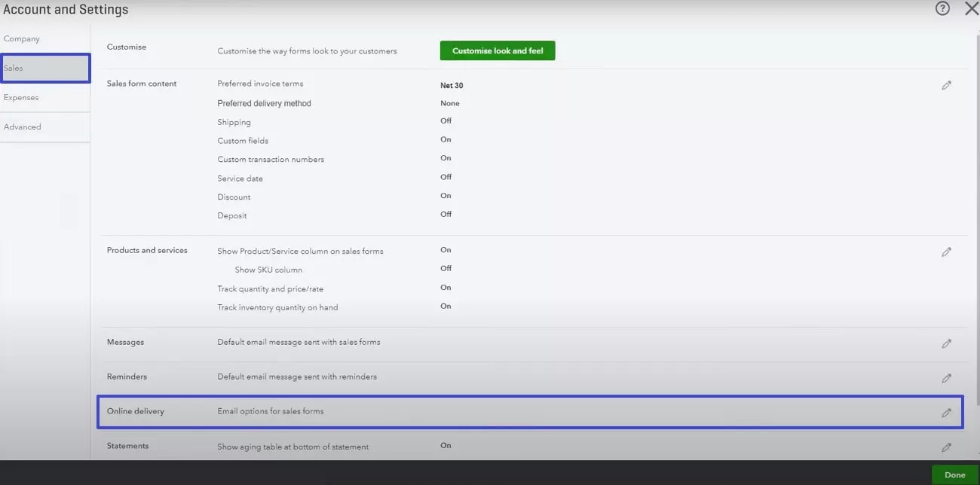
Task: Edit the Statements aging table setting
Action: click(x=947, y=447)
